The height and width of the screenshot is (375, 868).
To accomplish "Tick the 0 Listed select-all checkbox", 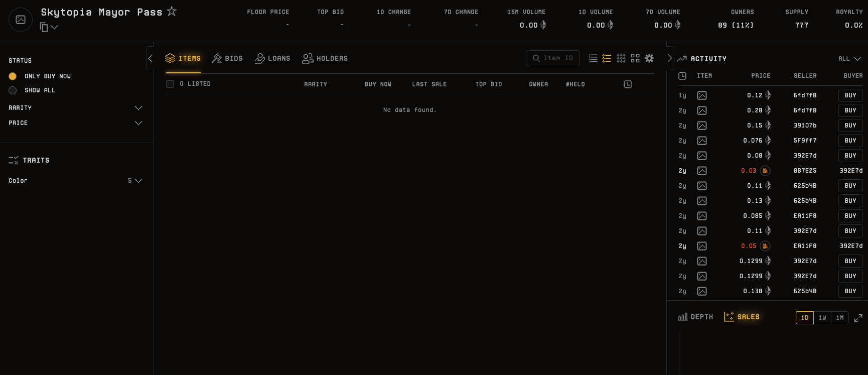I will point(170,84).
